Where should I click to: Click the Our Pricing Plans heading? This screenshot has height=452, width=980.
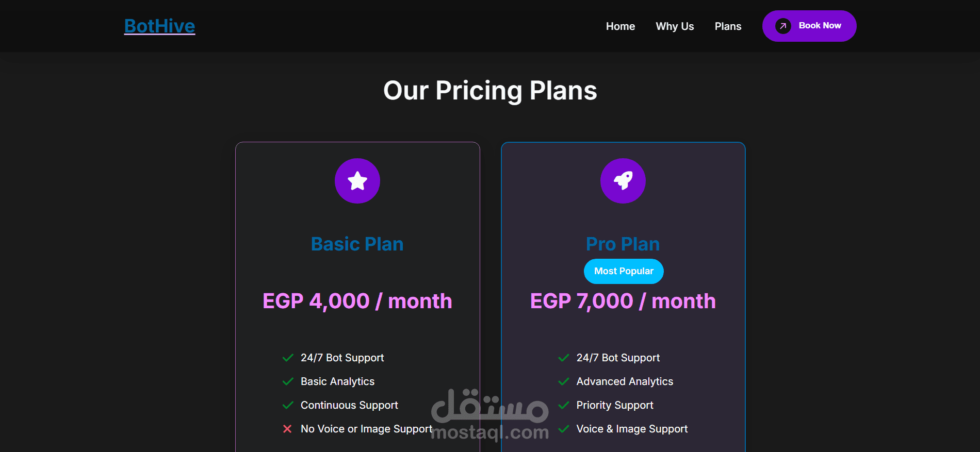pyautogui.click(x=490, y=91)
